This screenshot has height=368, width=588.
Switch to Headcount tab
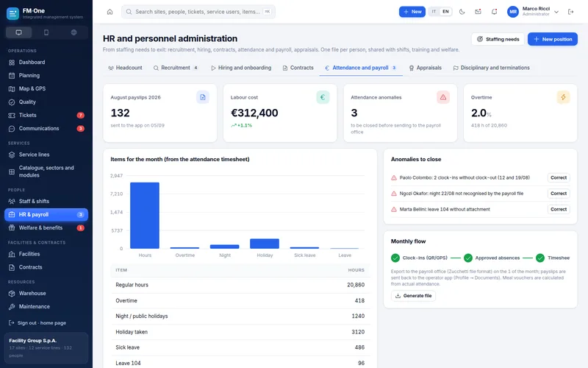125,68
